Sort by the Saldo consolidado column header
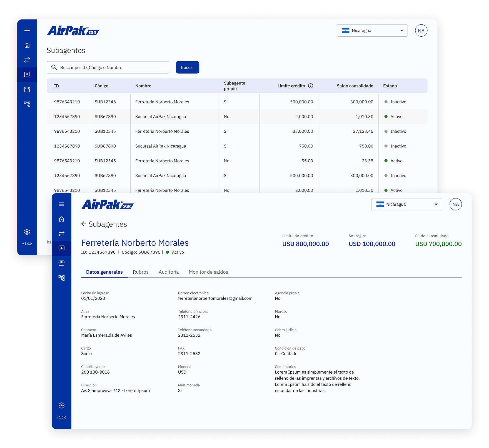 [355, 86]
